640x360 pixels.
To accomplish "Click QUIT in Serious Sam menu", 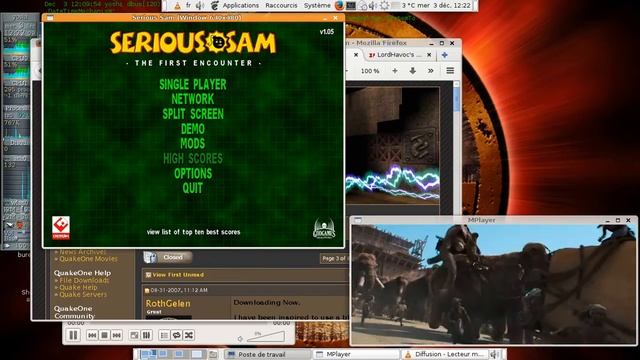I will click(x=193, y=188).
